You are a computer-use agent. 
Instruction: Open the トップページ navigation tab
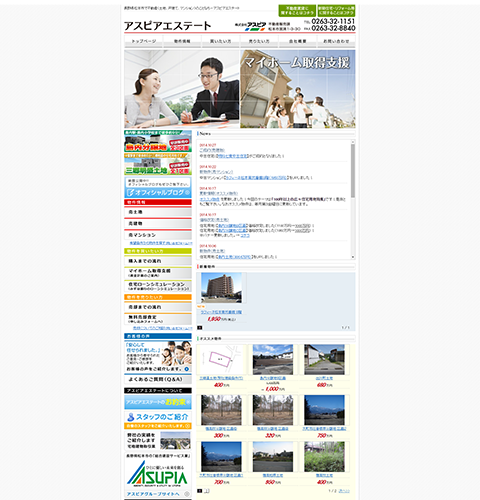click(144, 41)
